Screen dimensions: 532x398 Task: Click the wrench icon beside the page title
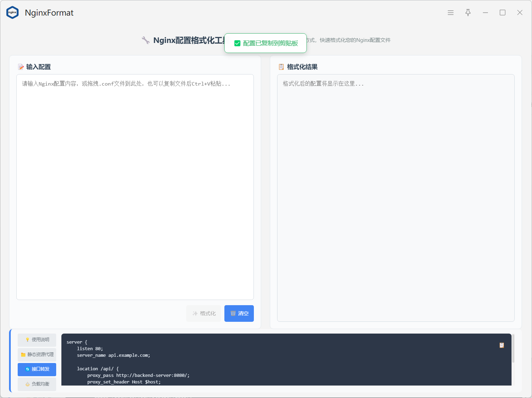click(146, 40)
